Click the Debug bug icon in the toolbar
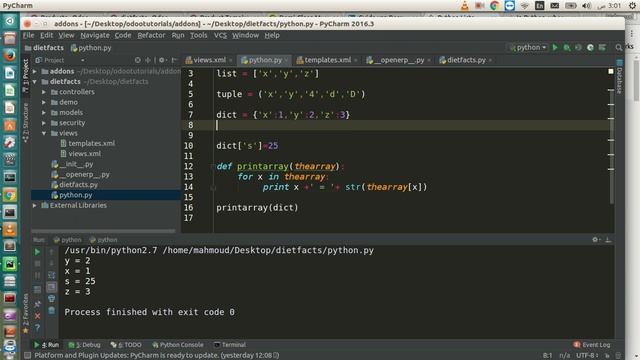The height and width of the screenshot is (360, 640). (x=567, y=47)
